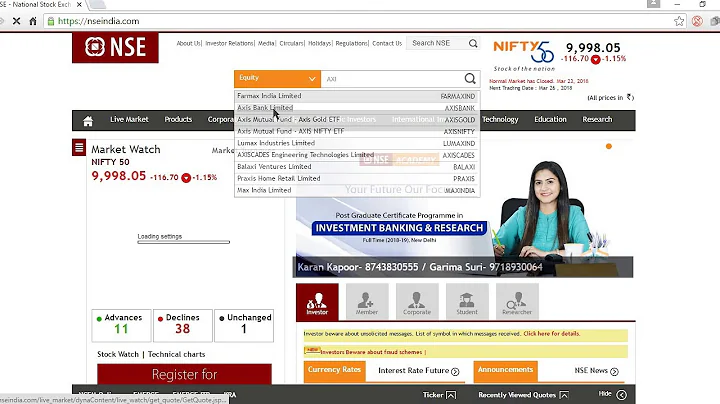Image resolution: width=720 pixels, height=404 pixels.
Task: Click the browser address bar URL
Action: click(98, 21)
